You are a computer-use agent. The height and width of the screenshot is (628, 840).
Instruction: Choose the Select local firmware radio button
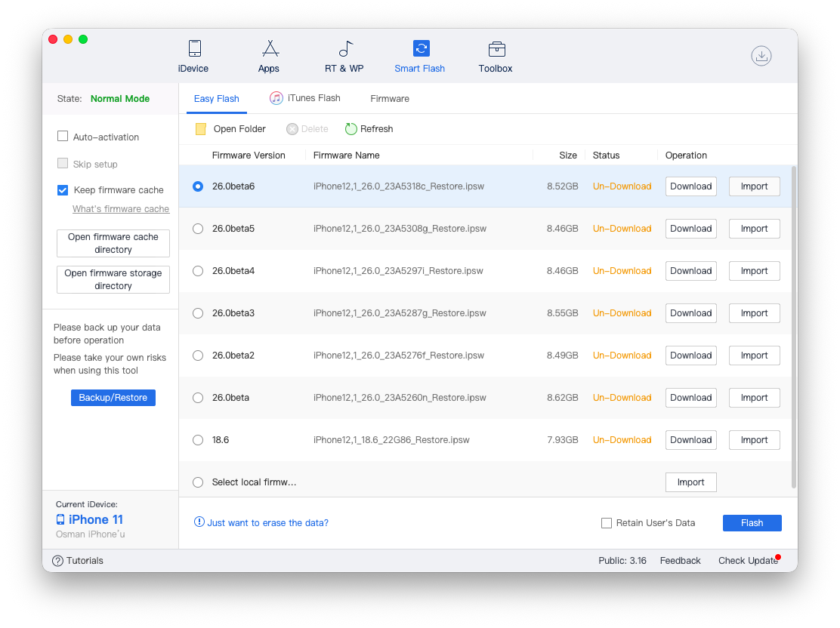click(198, 482)
